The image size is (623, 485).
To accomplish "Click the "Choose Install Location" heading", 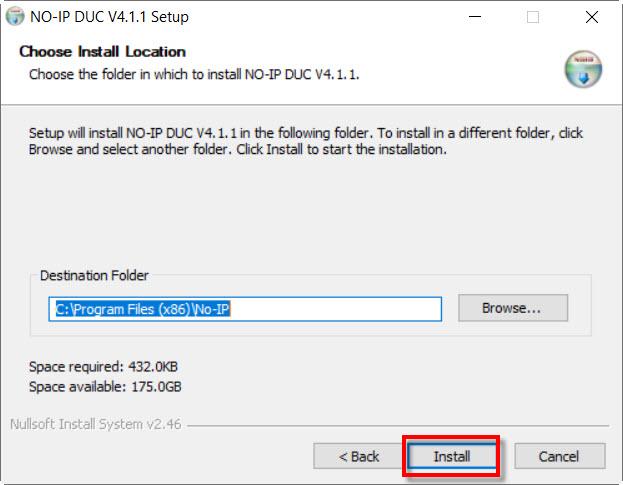I will (x=102, y=52).
